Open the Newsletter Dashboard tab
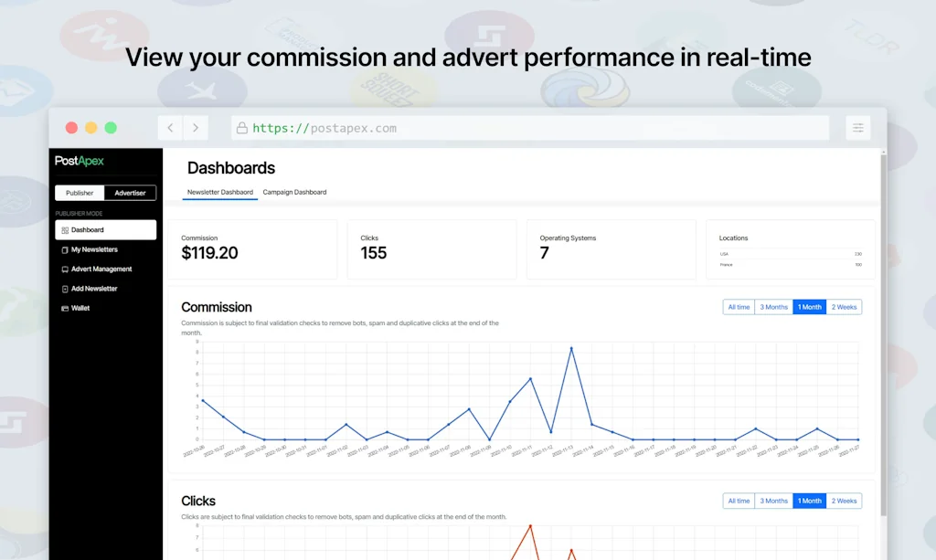This screenshot has width=936, height=560. coord(219,193)
